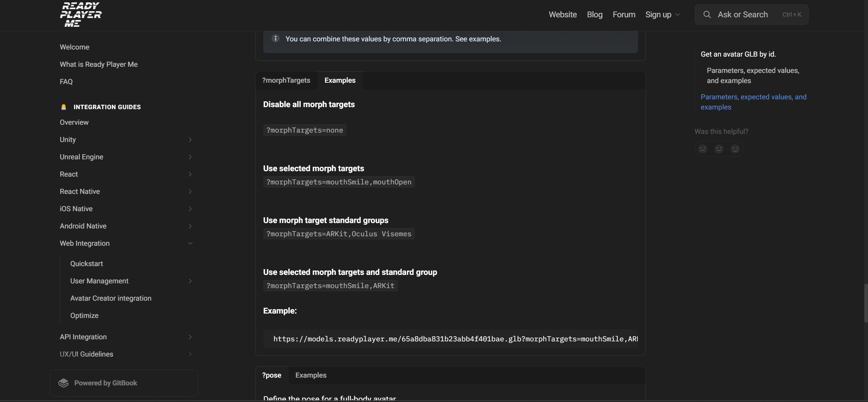Click the page vertical scrollbar thumb
This screenshot has height=402, width=868.
tap(865, 303)
